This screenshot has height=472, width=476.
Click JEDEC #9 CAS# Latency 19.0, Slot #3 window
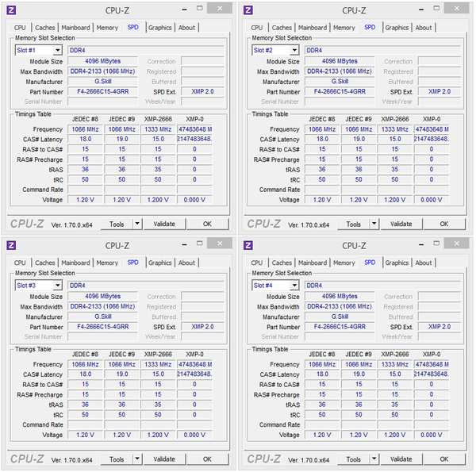click(121, 374)
